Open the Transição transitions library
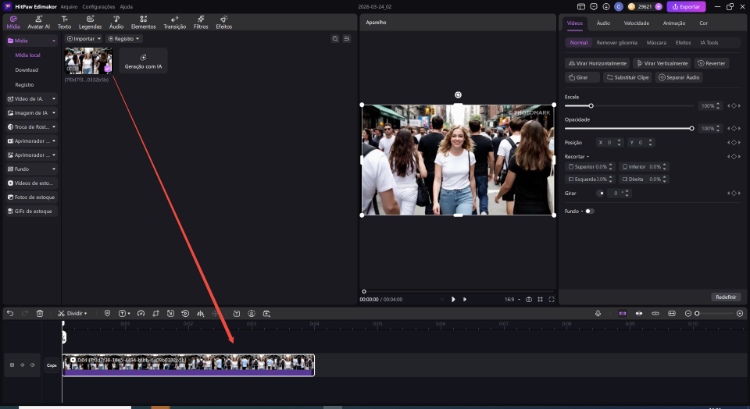This screenshot has width=750, height=409. (x=175, y=22)
